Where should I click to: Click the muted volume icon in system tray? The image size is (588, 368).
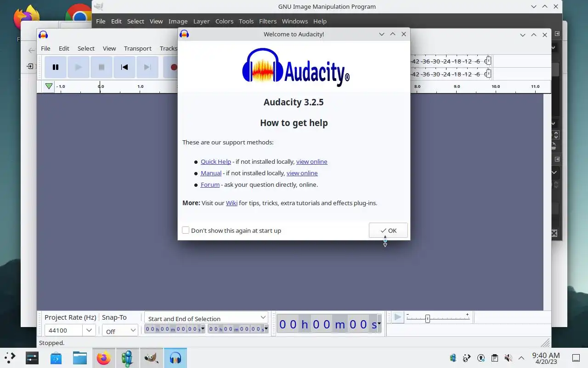point(508,358)
